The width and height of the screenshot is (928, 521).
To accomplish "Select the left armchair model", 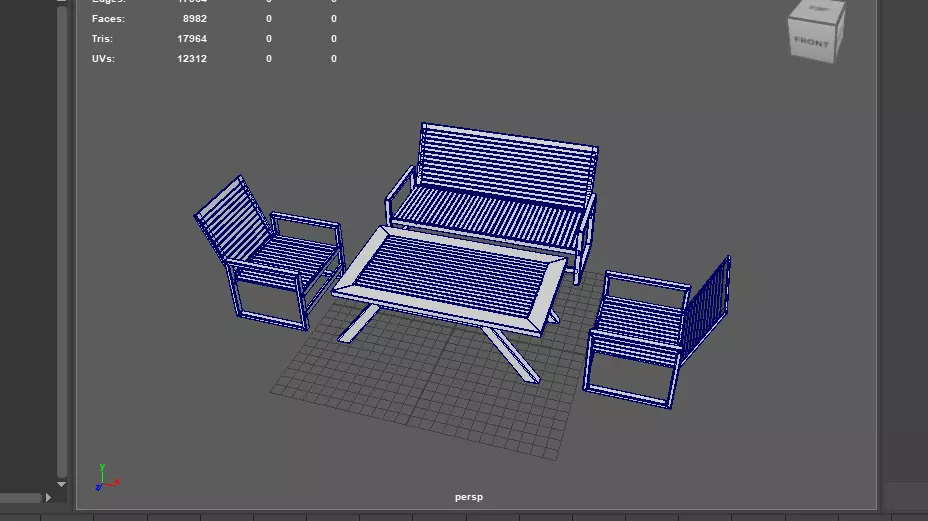I will (269, 255).
